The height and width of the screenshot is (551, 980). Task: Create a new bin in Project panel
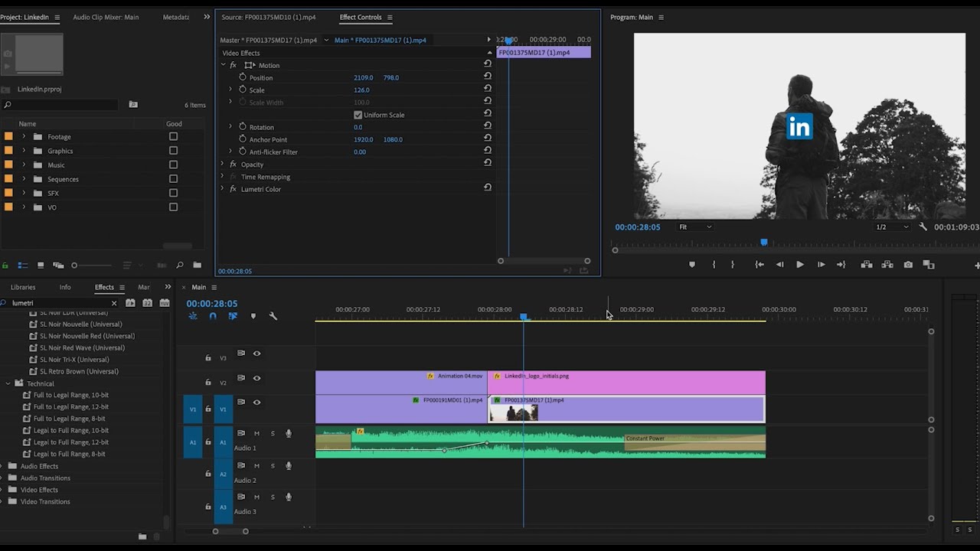197,266
